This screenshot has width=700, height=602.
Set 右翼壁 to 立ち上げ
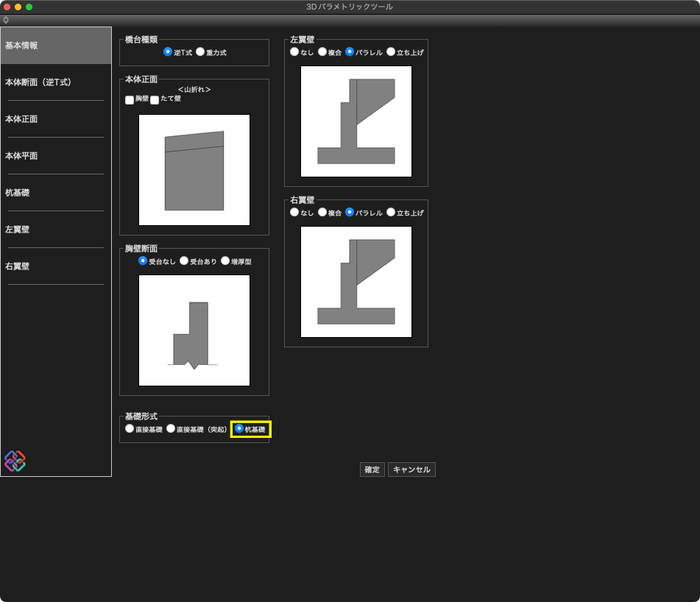tap(391, 213)
